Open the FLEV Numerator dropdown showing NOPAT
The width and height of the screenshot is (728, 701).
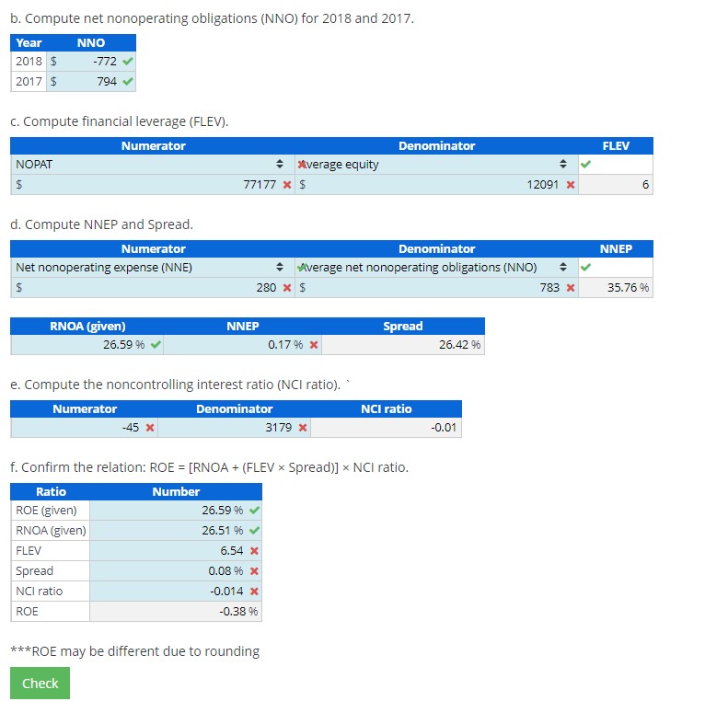coord(153,165)
